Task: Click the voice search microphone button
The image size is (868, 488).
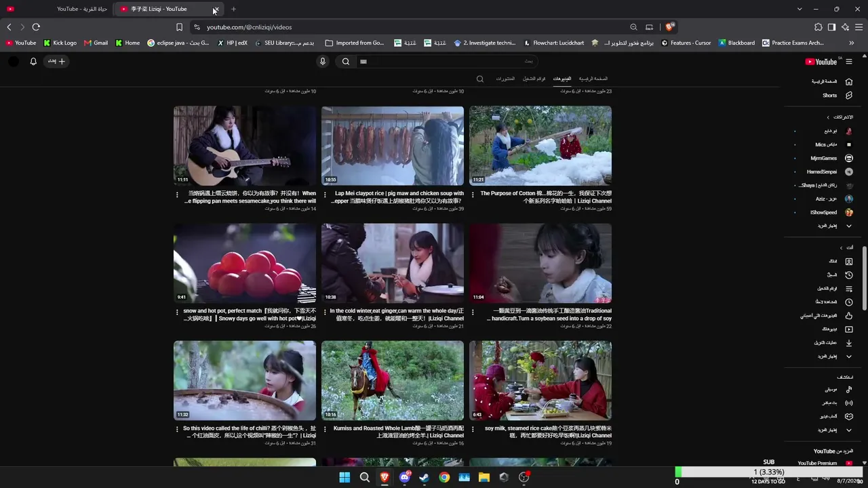Action: 323,62
